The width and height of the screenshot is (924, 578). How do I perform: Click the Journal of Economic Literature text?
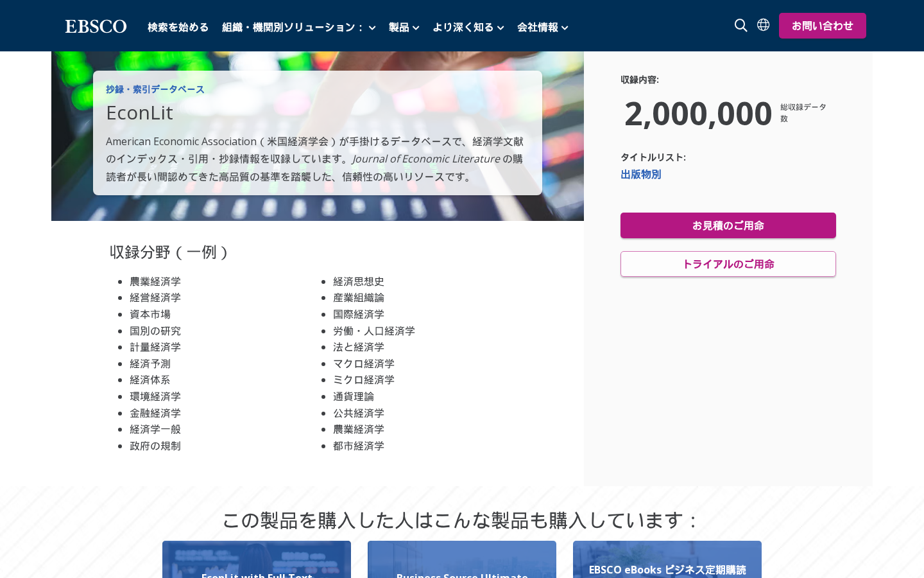pos(426,159)
